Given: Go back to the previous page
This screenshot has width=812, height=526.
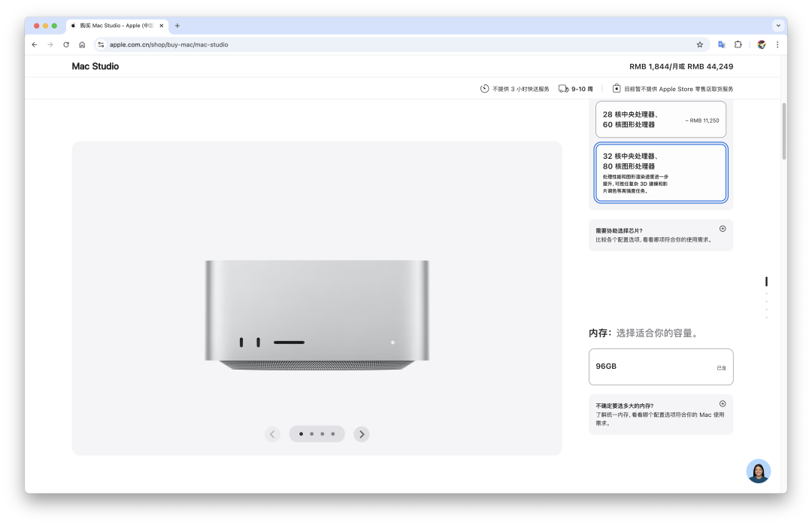Looking at the screenshot, I should (x=35, y=44).
